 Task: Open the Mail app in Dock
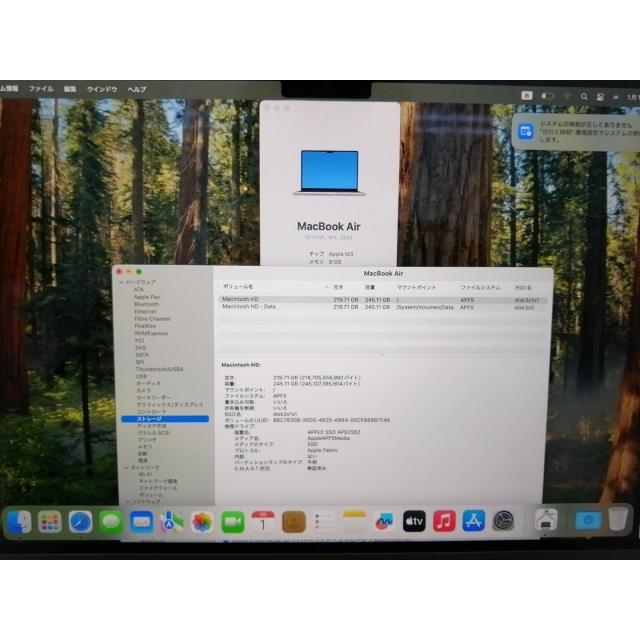tap(141, 522)
